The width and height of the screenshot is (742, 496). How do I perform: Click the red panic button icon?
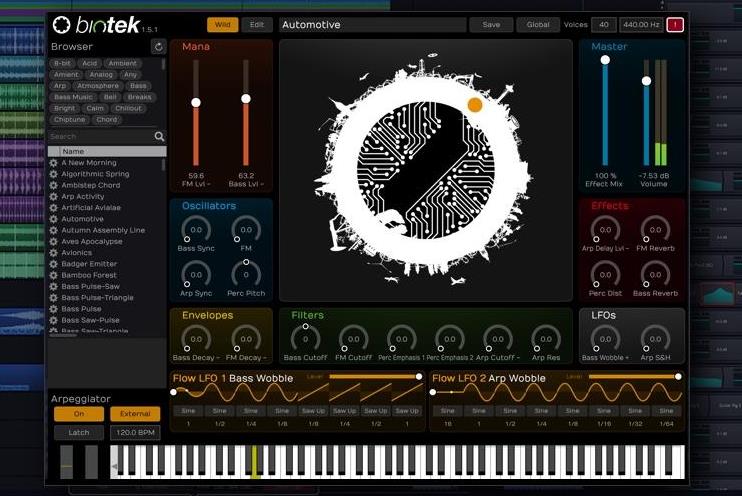675,25
